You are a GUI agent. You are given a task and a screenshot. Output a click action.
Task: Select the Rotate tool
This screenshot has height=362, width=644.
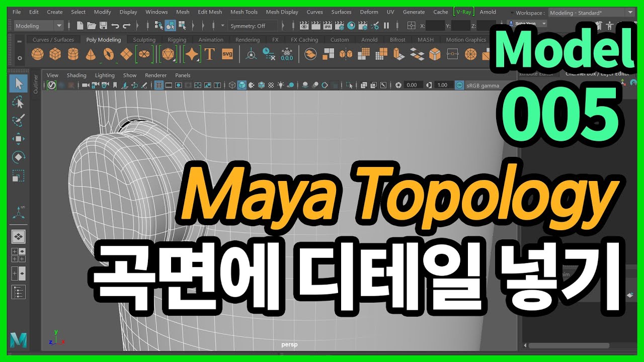(x=19, y=157)
